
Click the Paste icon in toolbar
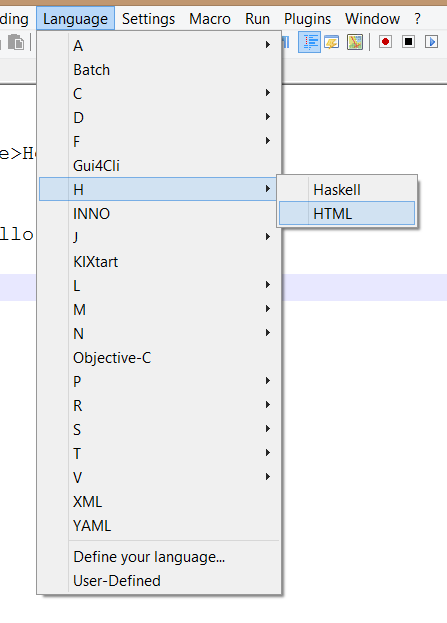click(16, 42)
